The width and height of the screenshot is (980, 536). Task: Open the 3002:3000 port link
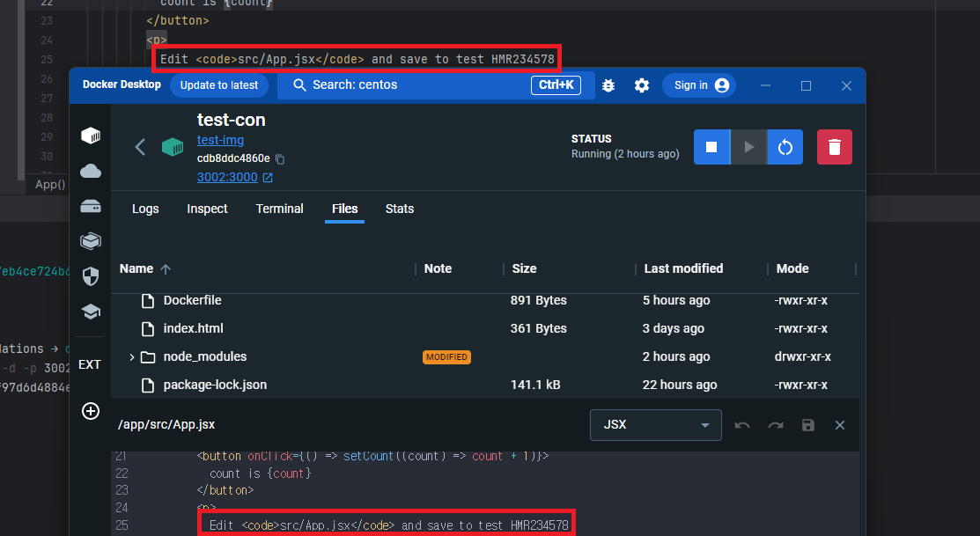point(227,177)
